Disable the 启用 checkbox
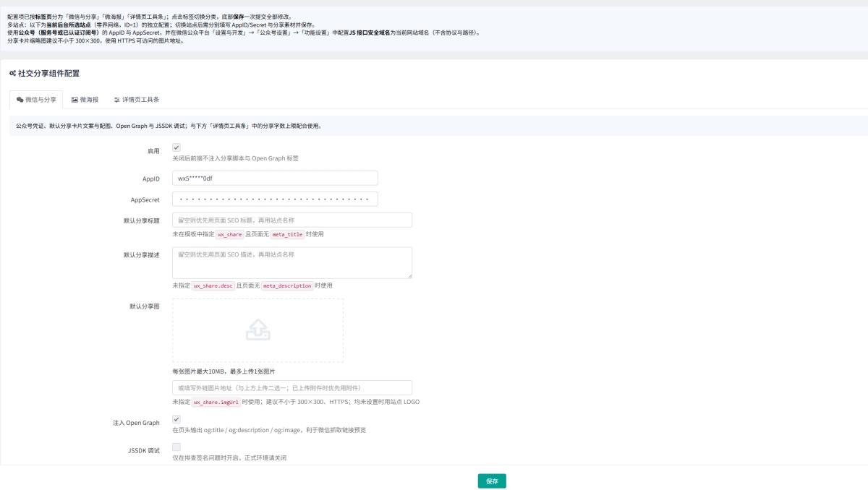 (x=176, y=147)
